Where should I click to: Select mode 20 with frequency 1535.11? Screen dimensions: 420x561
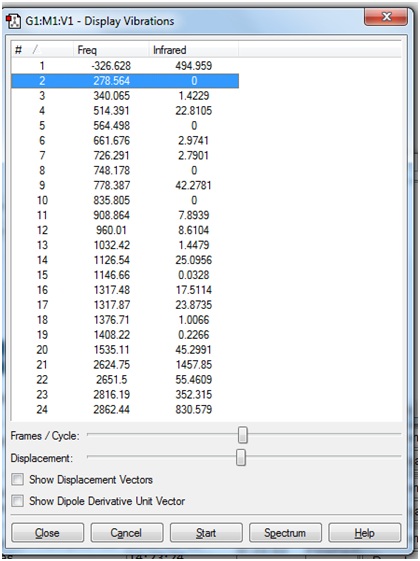pos(125,350)
